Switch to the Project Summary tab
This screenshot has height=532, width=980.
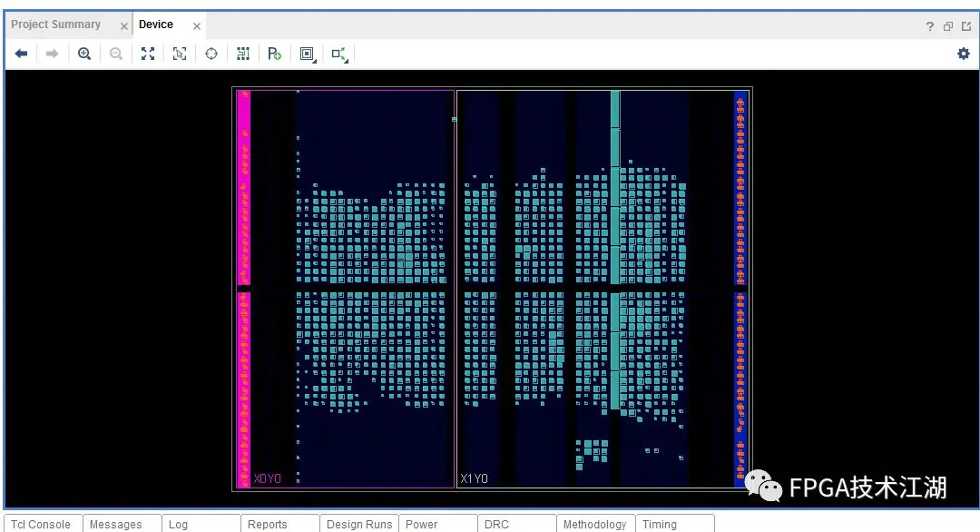[x=56, y=25]
